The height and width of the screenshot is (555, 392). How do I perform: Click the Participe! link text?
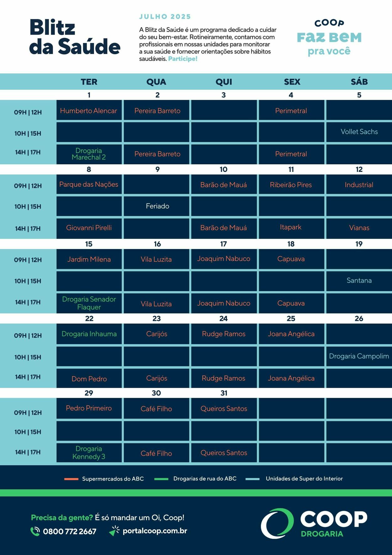pyautogui.click(x=183, y=59)
